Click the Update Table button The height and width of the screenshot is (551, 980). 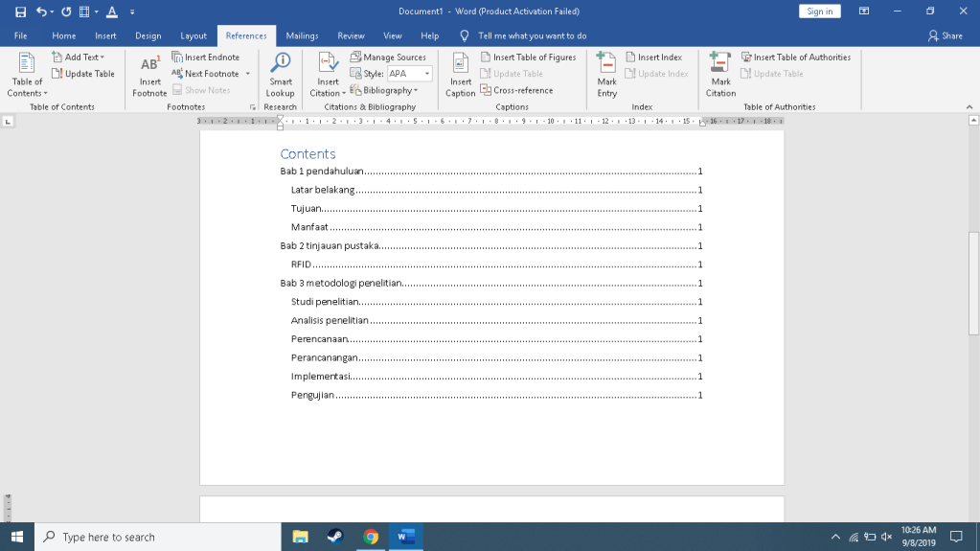tap(84, 74)
